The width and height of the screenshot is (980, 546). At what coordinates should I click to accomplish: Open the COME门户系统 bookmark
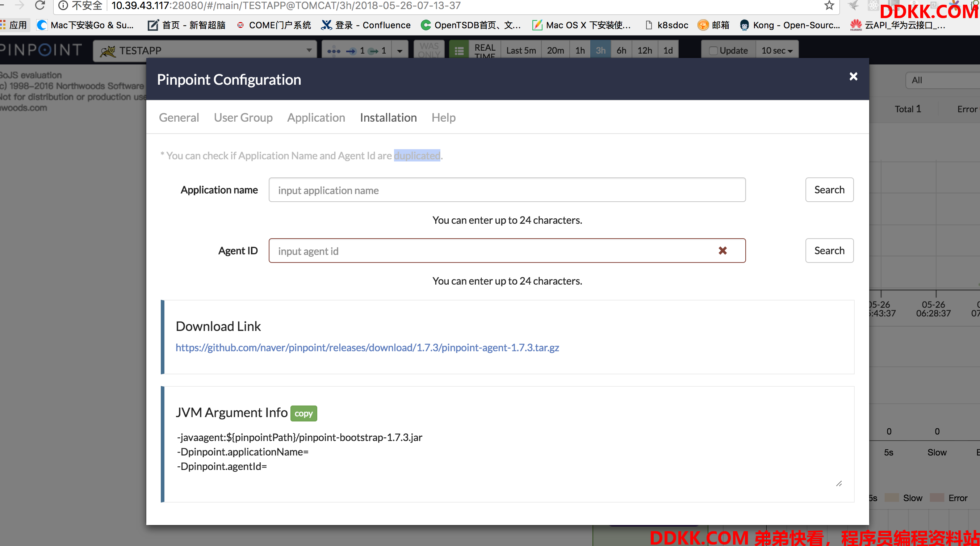coord(273,25)
